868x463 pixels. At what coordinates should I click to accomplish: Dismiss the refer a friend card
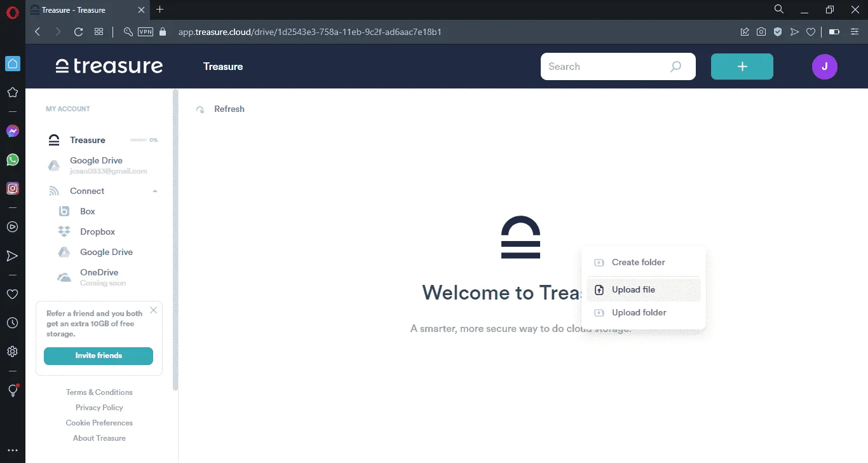[153, 310]
